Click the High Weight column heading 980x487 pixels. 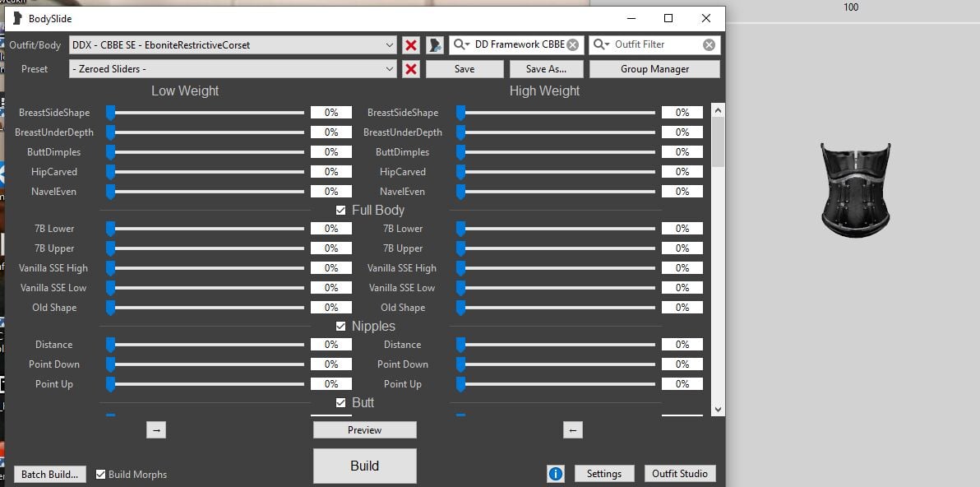pyautogui.click(x=544, y=91)
